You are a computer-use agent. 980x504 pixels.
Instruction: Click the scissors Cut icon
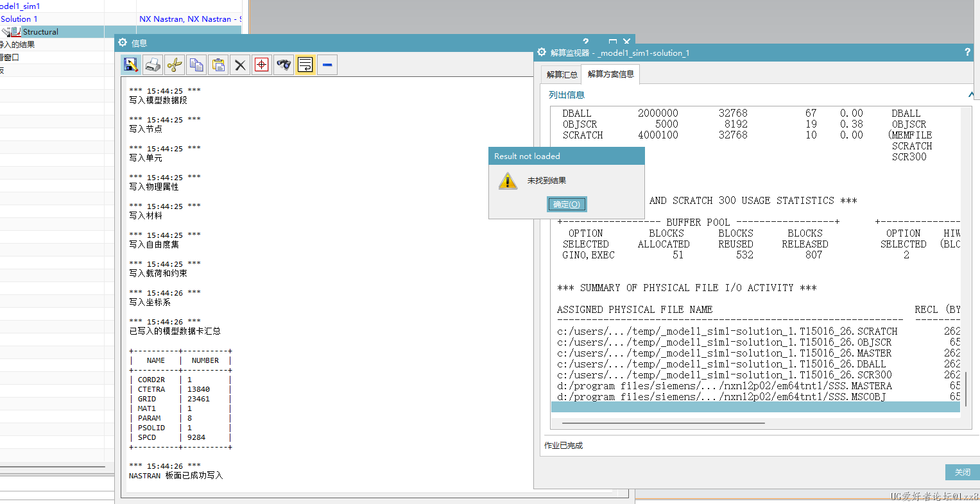click(175, 65)
